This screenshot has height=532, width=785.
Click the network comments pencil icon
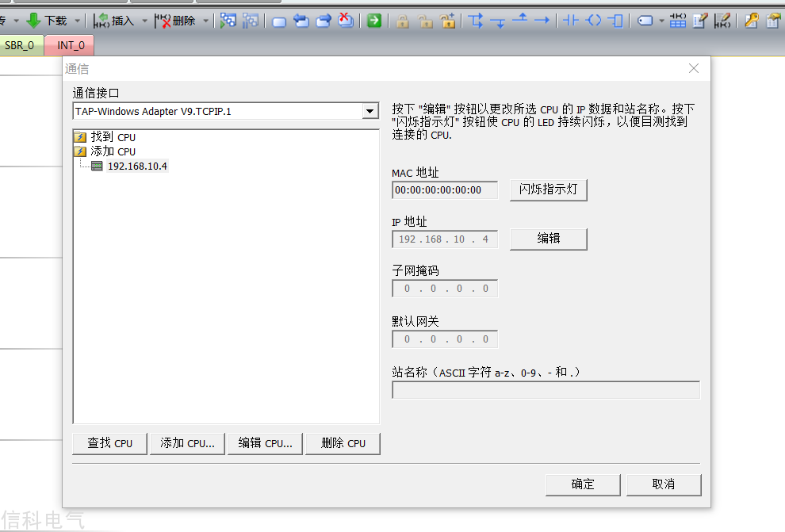pos(722,21)
